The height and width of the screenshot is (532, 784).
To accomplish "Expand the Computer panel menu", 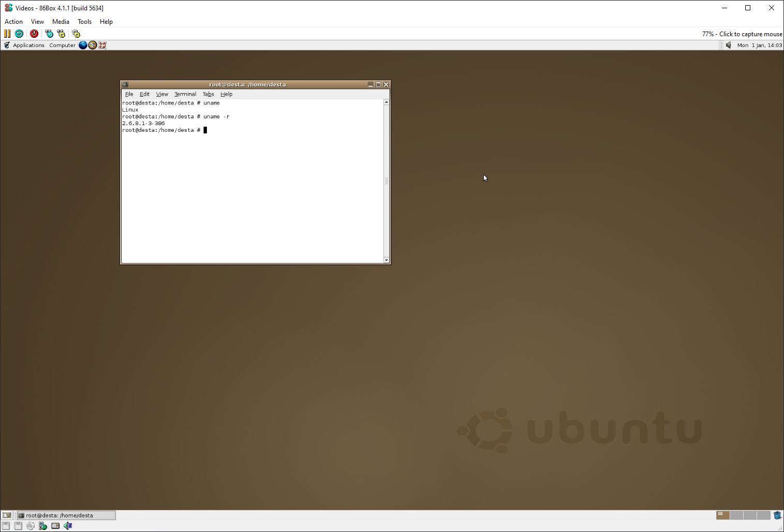I will pyautogui.click(x=62, y=45).
